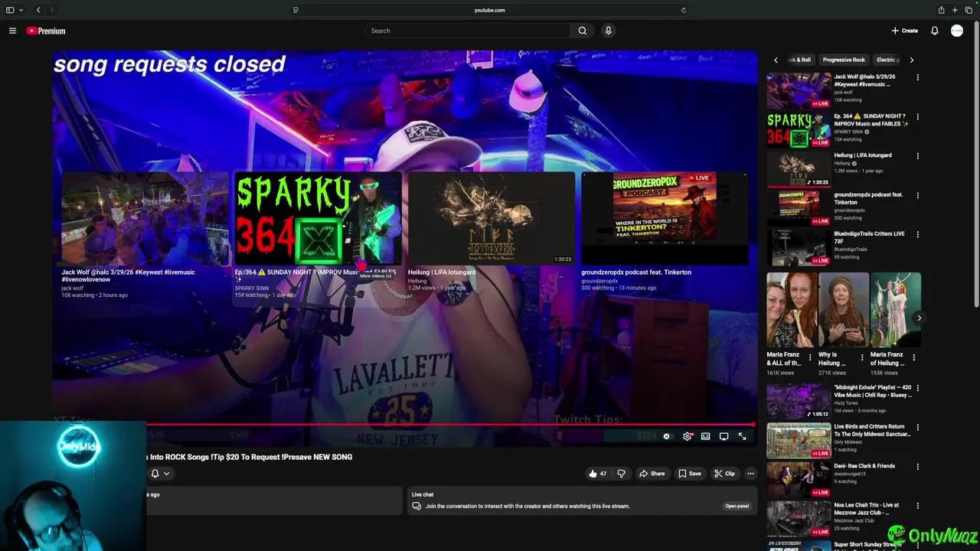Viewport: 980px width, 551px height.
Task: Open options for 'Why is Heilung' short
Action: 862,357
